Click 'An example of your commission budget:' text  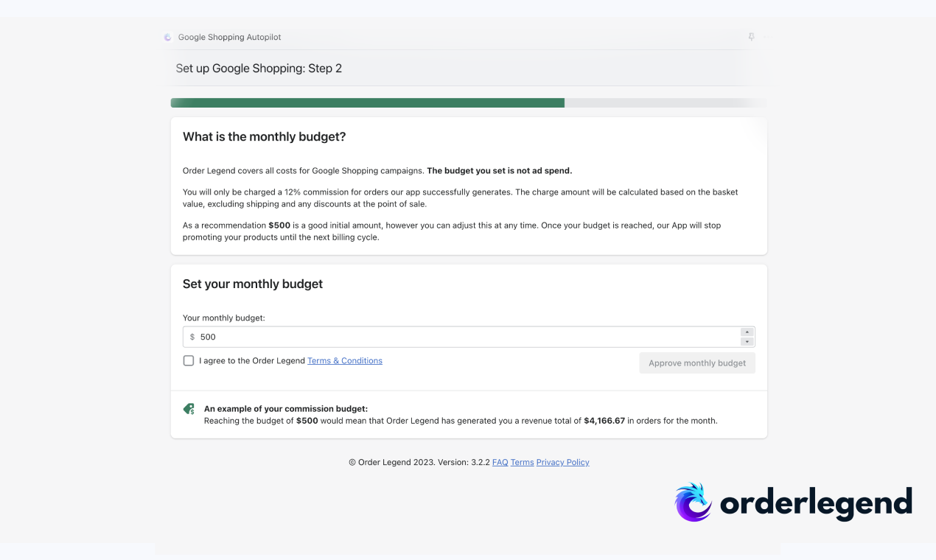286,409
